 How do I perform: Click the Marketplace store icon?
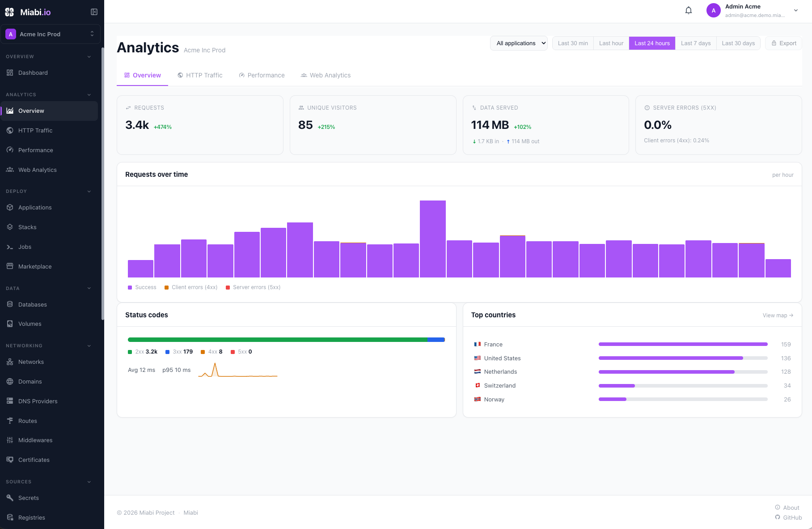[10, 266]
